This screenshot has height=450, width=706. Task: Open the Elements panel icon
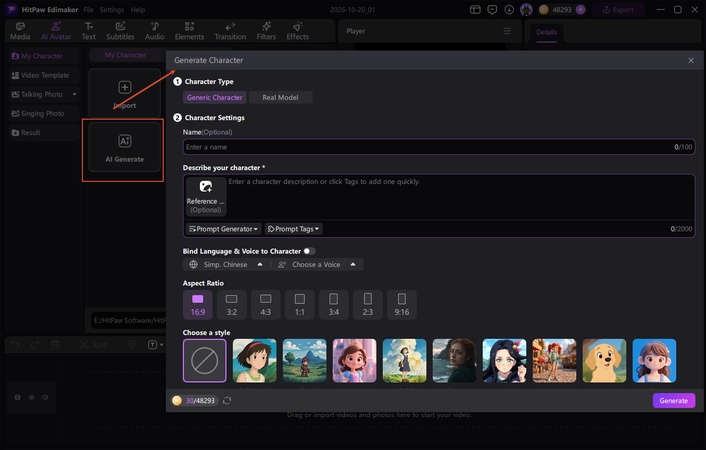click(189, 31)
